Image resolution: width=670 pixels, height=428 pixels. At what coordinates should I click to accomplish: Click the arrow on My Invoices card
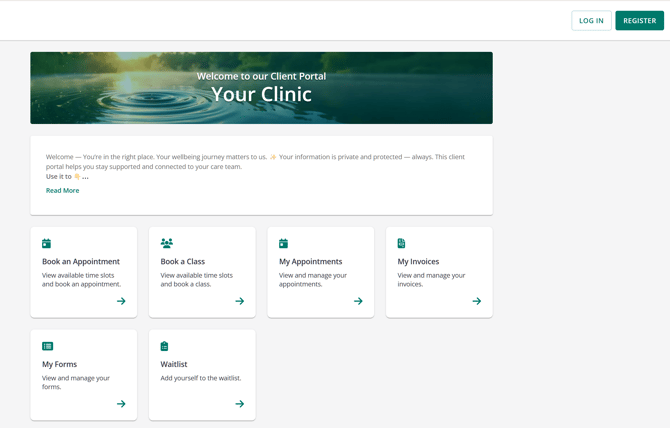[x=476, y=301]
